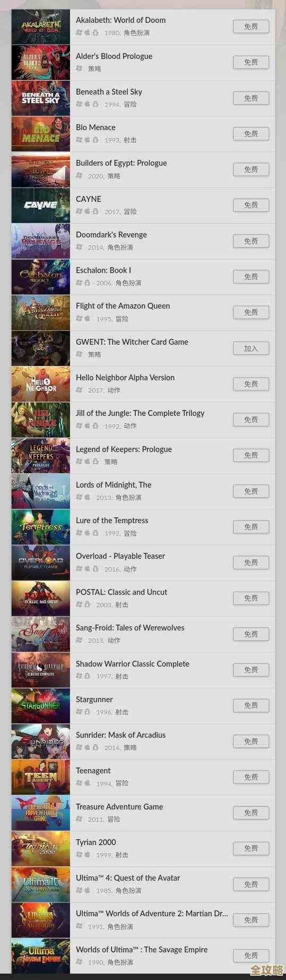
Task: Open the Shadow Warrior Classic Complete title
Action: 133,664
